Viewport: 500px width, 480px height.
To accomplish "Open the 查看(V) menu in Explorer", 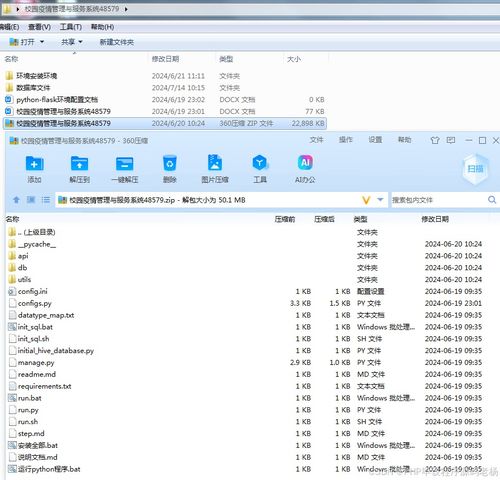I will [39, 27].
